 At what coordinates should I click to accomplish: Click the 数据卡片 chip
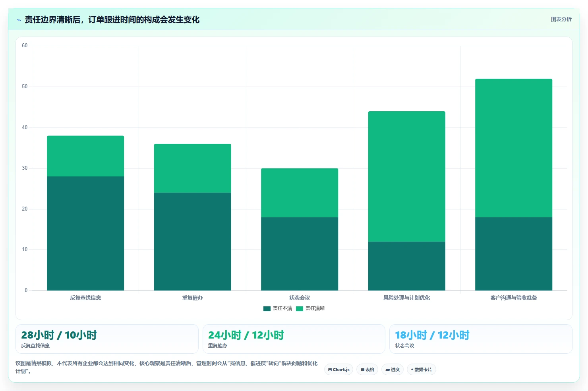[x=422, y=370]
